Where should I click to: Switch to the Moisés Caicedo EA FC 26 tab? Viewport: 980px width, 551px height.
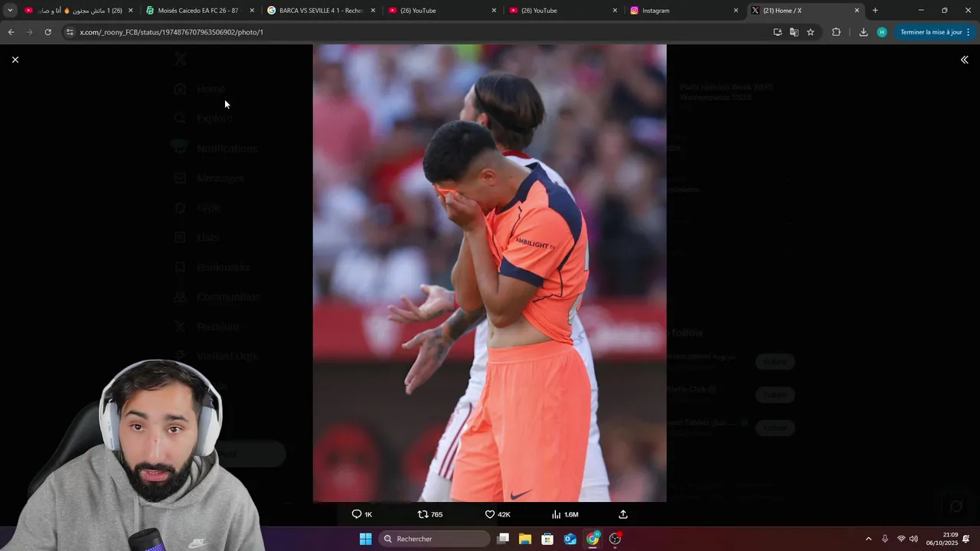click(x=198, y=11)
